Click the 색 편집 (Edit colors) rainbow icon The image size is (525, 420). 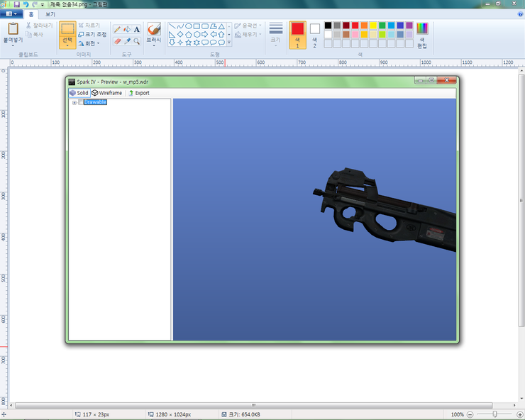coord(422,28)
